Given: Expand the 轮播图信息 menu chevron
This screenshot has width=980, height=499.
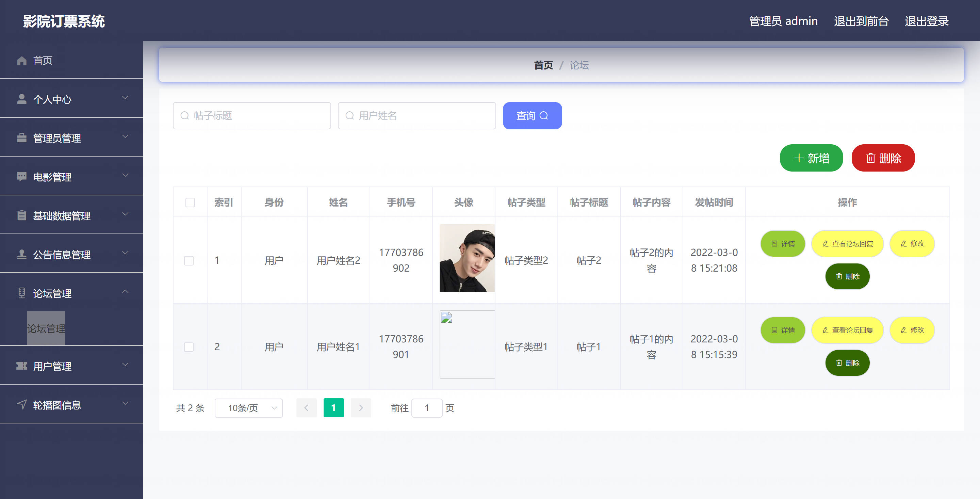Looking at the screenshot, I should pos(125,403).
